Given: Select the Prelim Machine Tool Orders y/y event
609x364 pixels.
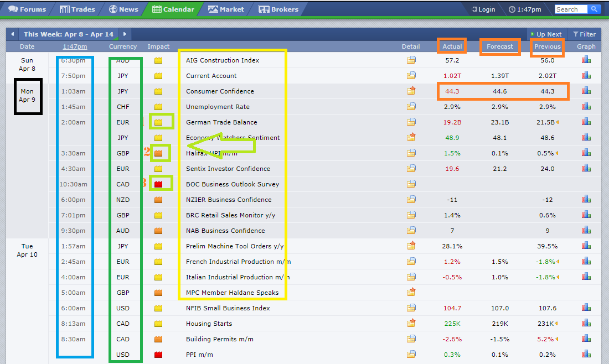Looking at the screenshot, I should tap(235, 246).
